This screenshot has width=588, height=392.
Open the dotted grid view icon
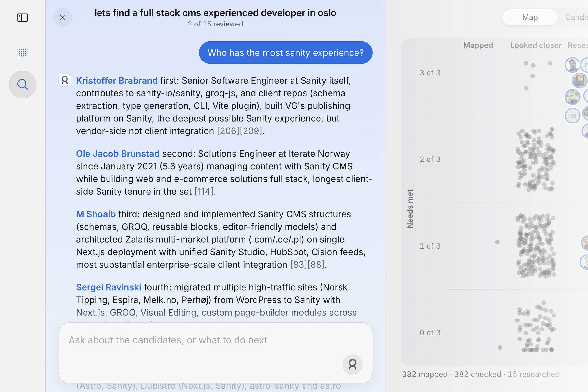click(x=23, y=53)
